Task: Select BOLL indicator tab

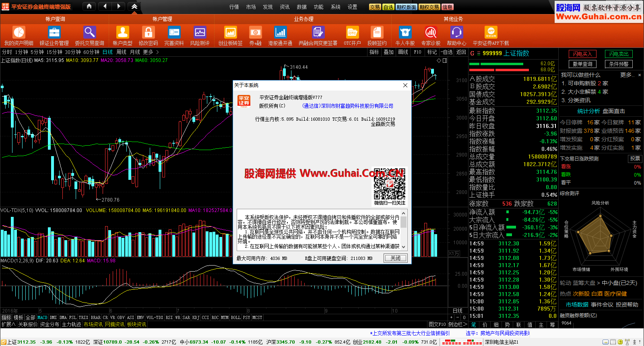Action: pyautogui.click(x=235, y=317)
